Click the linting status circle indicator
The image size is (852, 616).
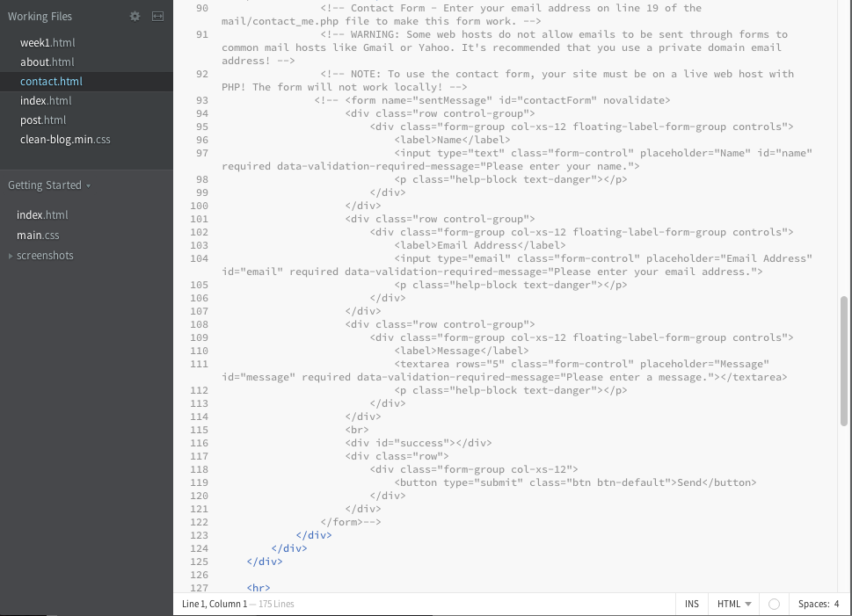click(x=775, y=604)
